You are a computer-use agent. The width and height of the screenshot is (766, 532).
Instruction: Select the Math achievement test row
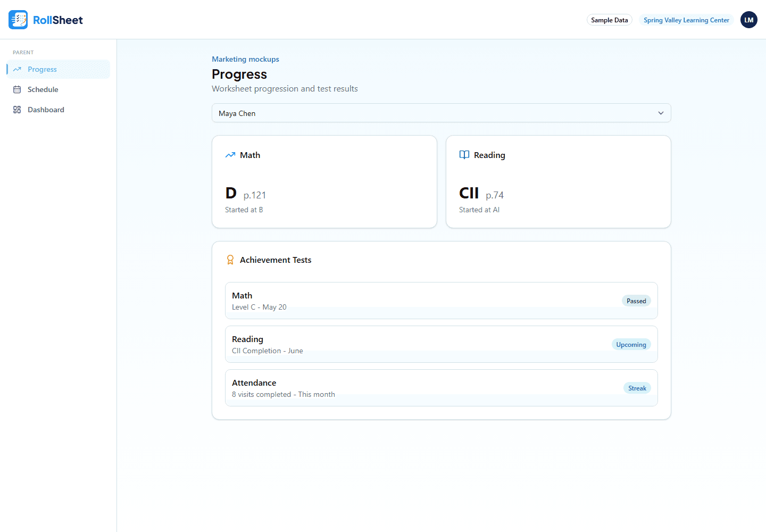coord(442,301)
